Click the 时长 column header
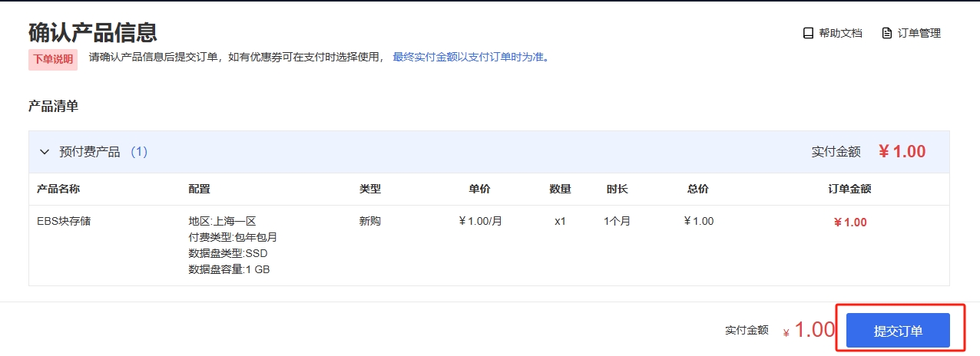 [617, 189]
